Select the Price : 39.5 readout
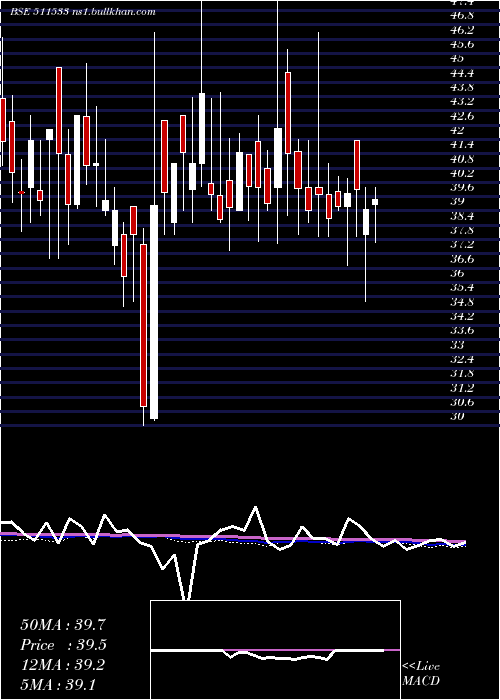This screenshot has height=700, width=500. click(x=64, y=645)
